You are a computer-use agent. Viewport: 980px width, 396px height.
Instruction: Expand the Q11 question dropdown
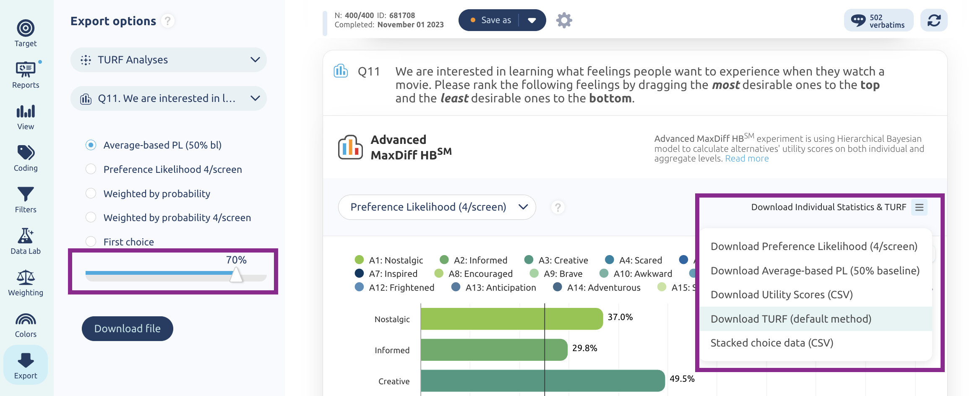click(169, 99)
